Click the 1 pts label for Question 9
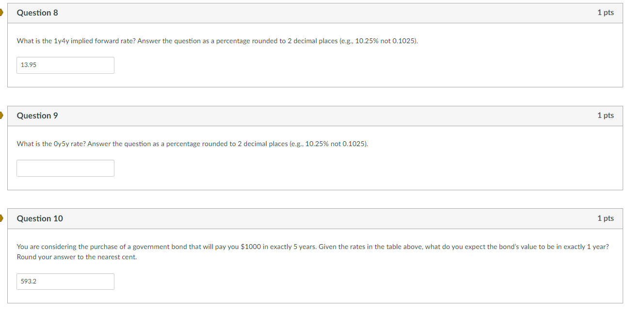Viewport: 644px width, 316px height. pyautogui.click(x=605, y=116)
